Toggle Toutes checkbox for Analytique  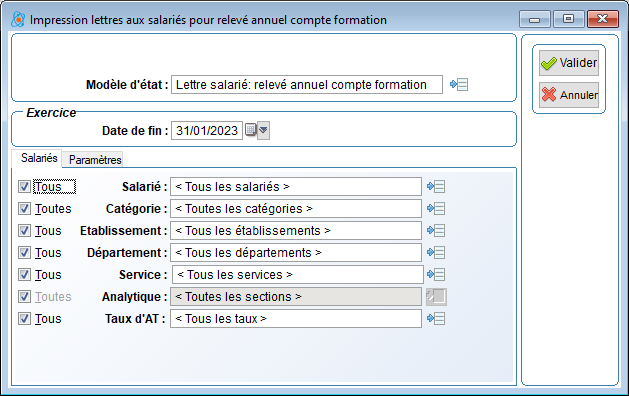[x=24, y=297]
